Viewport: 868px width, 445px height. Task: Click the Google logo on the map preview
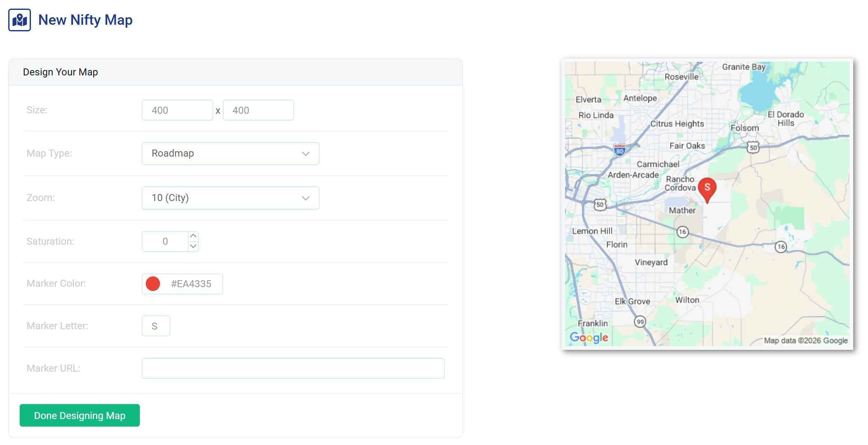(x=589, y=337)
